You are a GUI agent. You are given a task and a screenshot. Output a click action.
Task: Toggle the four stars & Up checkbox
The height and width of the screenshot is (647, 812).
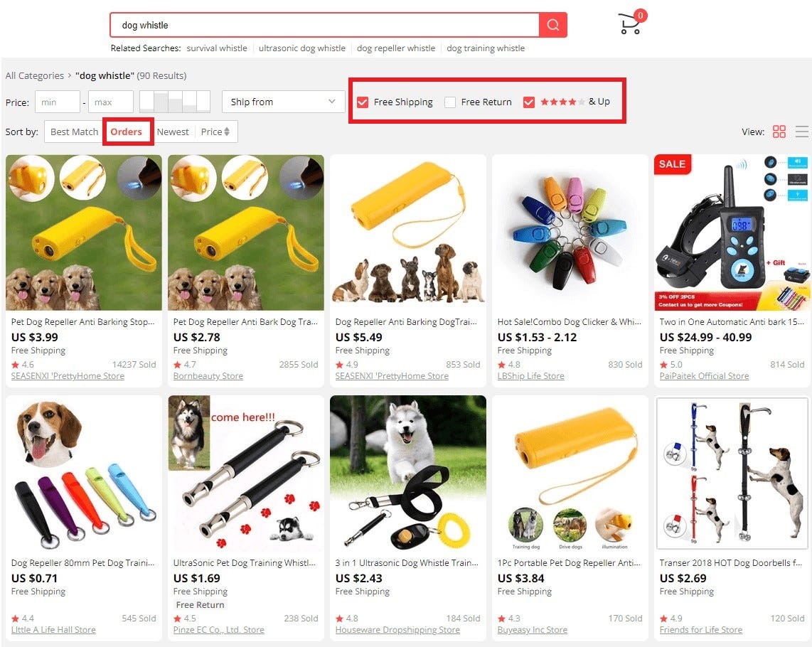529,102
